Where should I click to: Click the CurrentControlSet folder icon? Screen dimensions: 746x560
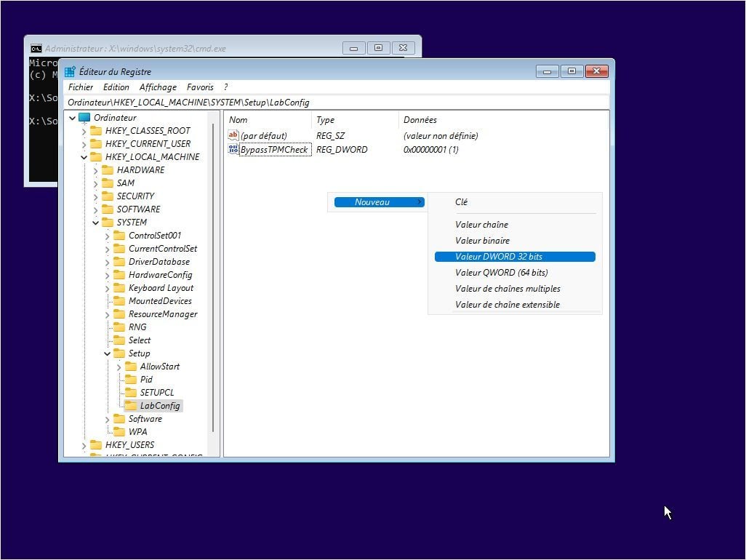click(119, 248)
